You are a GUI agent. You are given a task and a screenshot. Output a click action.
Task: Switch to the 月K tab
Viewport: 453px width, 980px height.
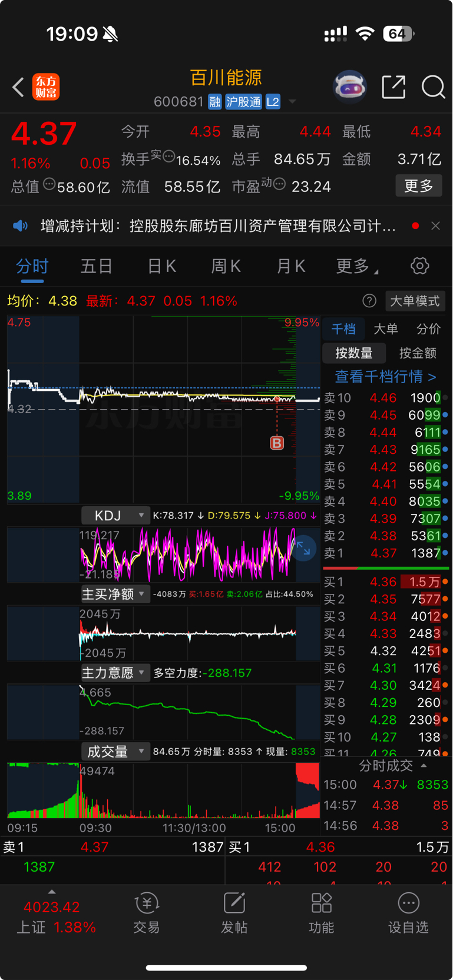click(x=290, y=266)
